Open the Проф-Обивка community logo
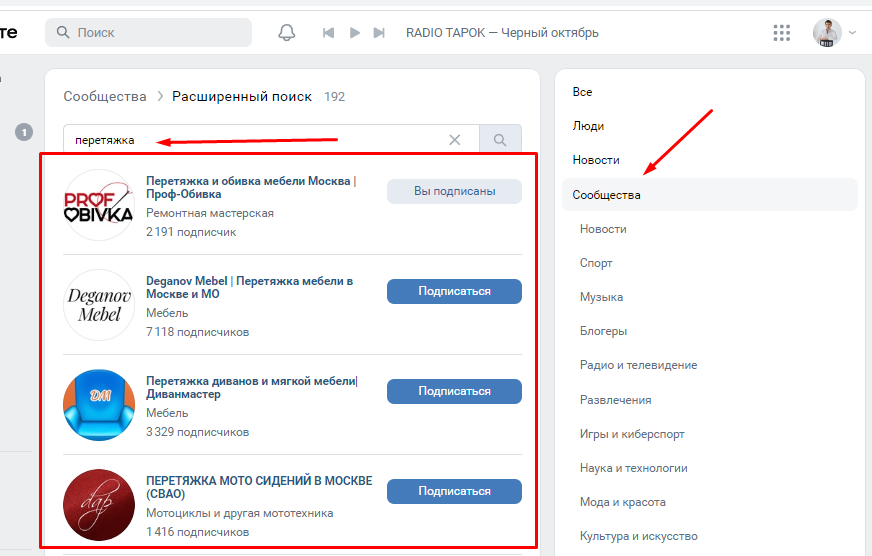This screenshot has height=556, width=872. tap(99, 205)
